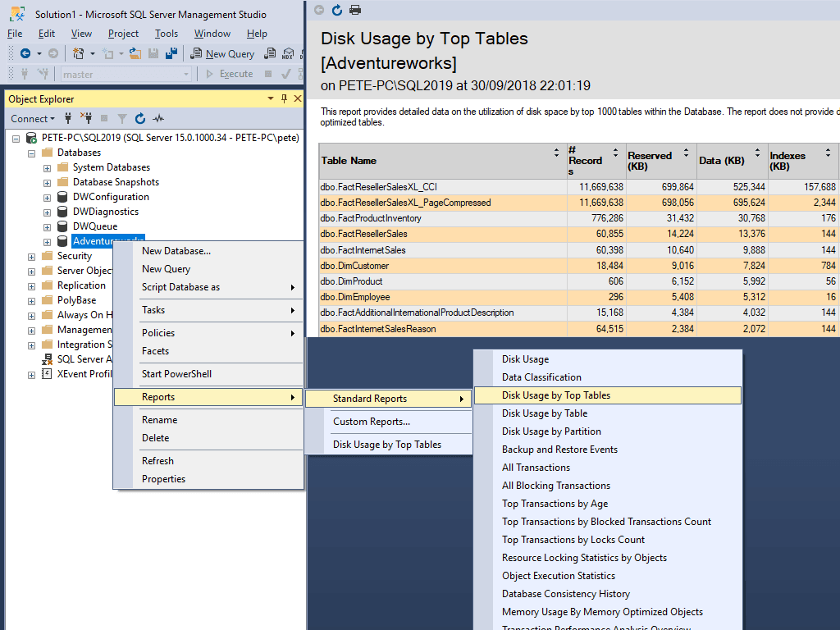The image size is (840, 630).
Task: Refresh the report using the circular arrow icon
Action: pos(337,10)
